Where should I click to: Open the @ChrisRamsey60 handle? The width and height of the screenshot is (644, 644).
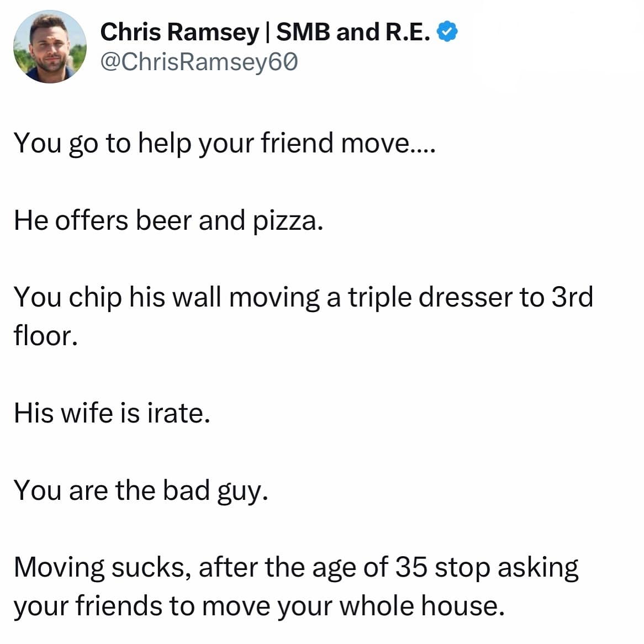point(199,62)
